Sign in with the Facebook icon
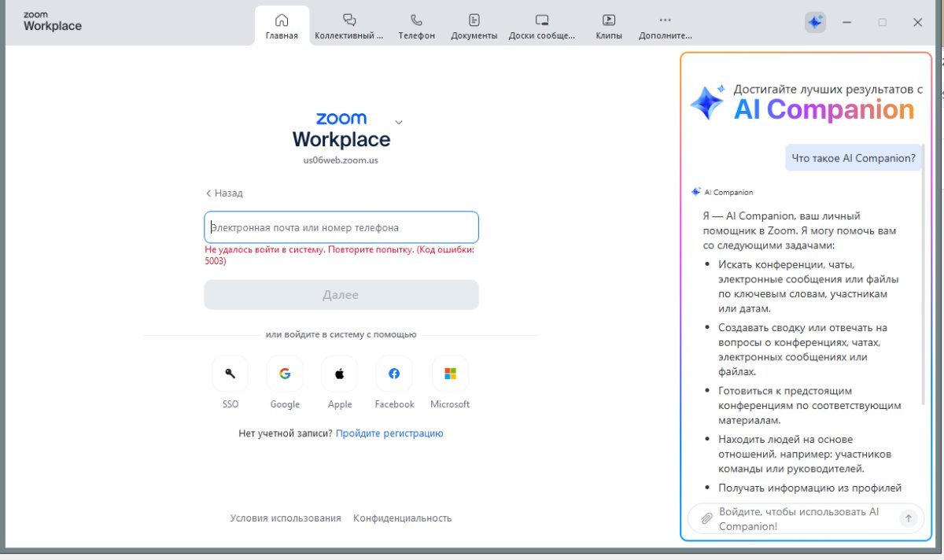This screenshot has height=560, width=944. tap(394, 374)
